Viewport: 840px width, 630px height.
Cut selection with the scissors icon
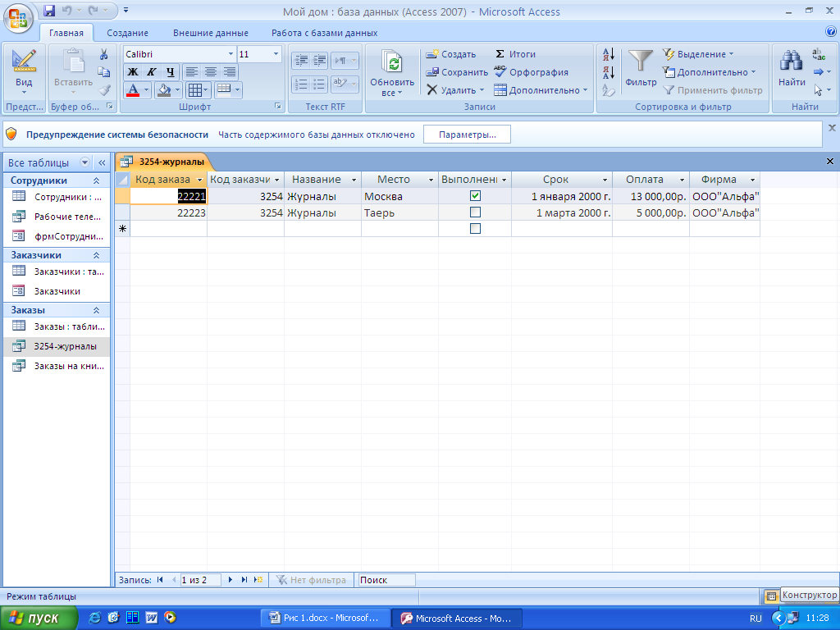104,54
